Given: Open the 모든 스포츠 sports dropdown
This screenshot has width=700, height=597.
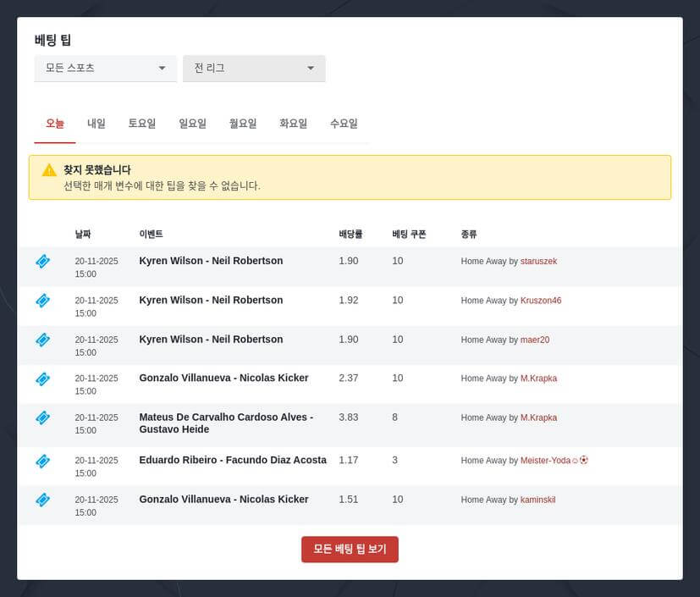Looking at the screenshot, I should coord(105,69).
